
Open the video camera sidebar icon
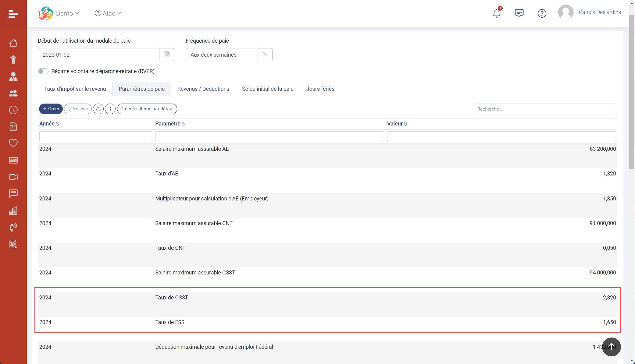[x=13, y=177]
